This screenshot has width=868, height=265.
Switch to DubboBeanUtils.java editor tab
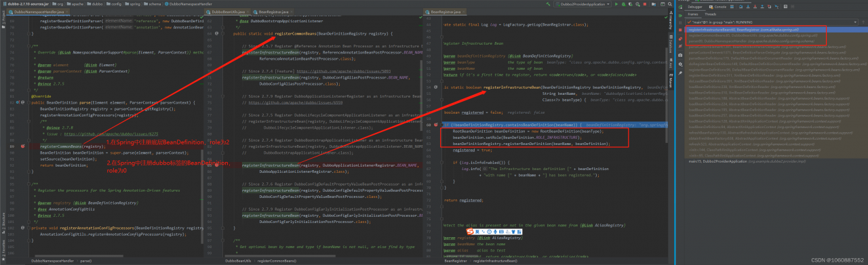pyautogui.click(x=228, y=12)
